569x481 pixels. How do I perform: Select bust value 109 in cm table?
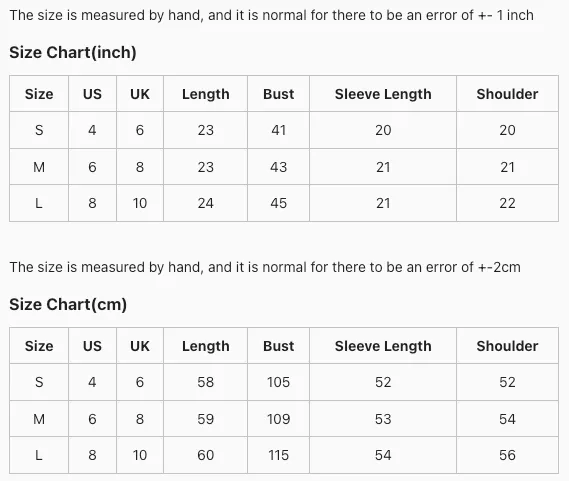pos(278,419)
